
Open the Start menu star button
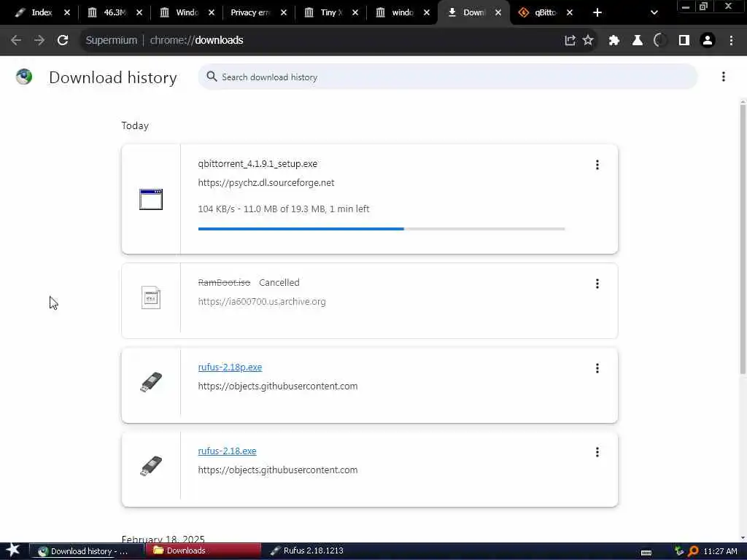(12, 551)
